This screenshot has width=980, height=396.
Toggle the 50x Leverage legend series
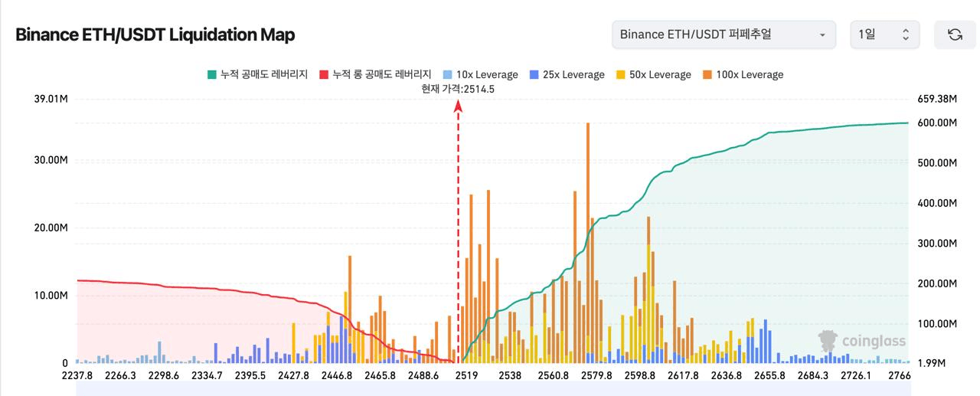(x=653, y=74)
